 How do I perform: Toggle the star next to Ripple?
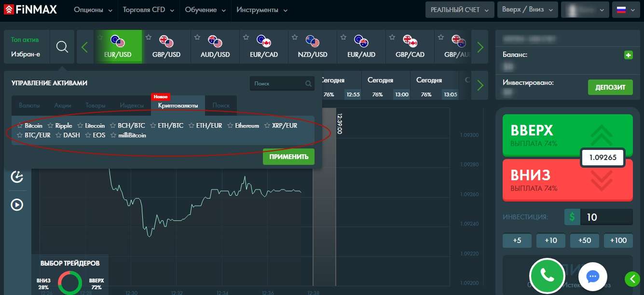point(50,125)
